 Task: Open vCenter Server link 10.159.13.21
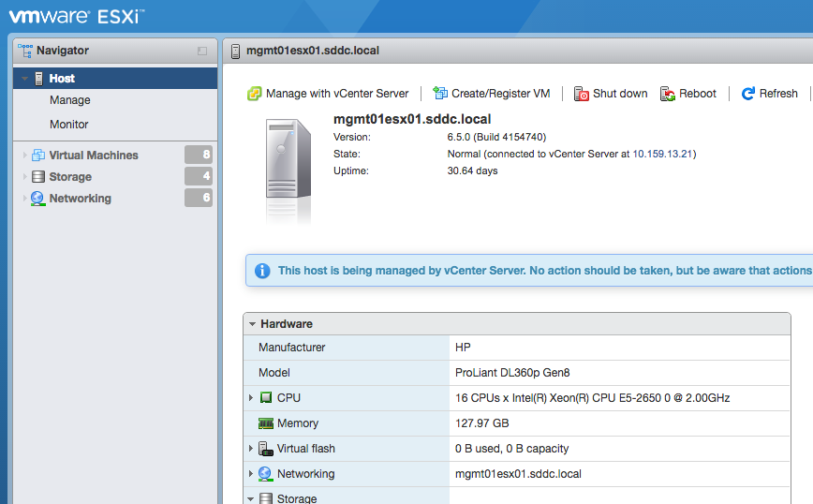coord(662,154)
